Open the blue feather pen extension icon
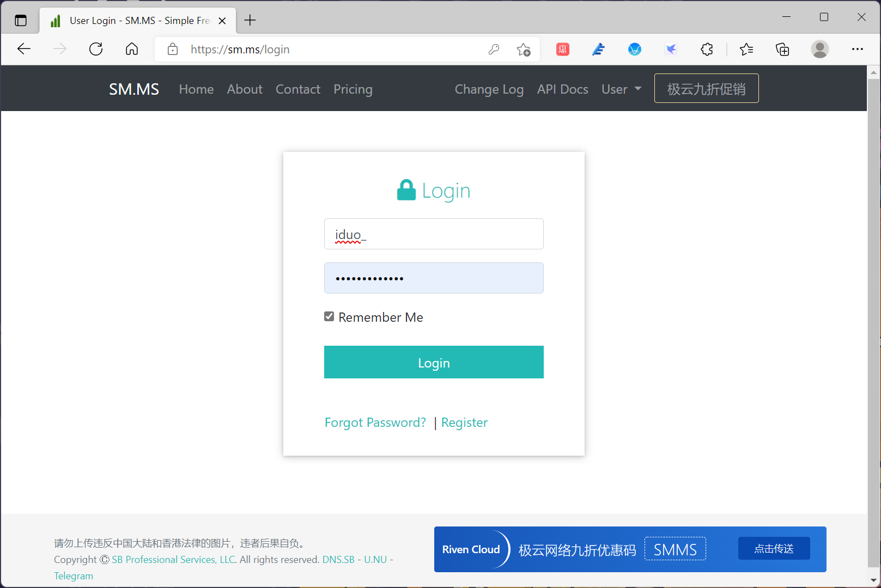Screen dimensions: 881x588 point(599,50)
